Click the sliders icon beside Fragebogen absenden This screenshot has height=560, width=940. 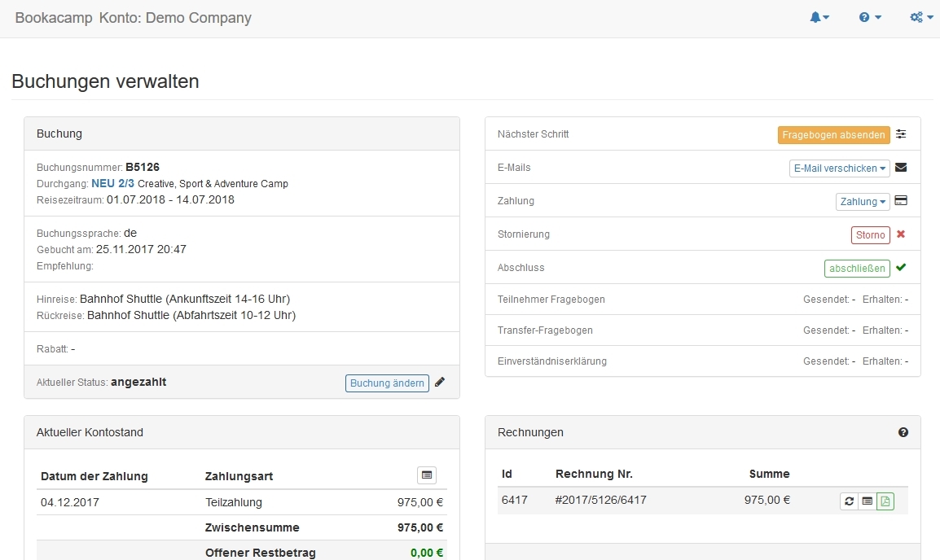(901, 134)
